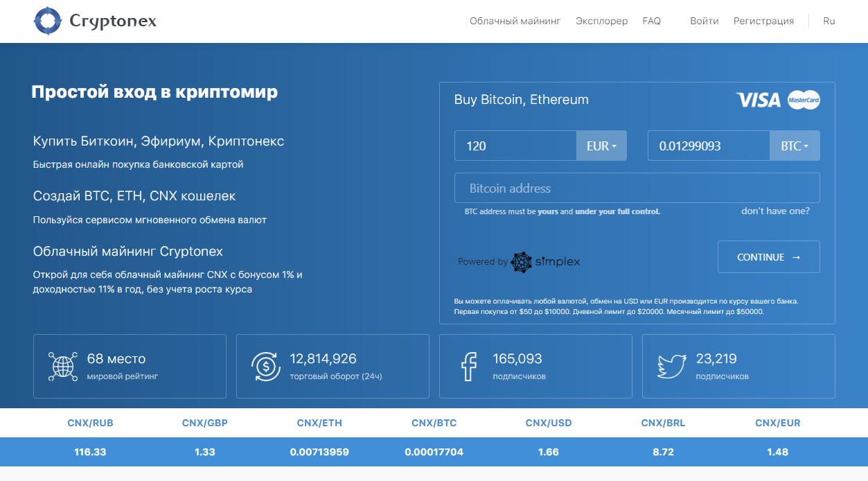The width and height of the screenshot is (868, 481).
Task: Click the Buy Bitcoin, Ethereum title
Action: [x=522, y=100]
